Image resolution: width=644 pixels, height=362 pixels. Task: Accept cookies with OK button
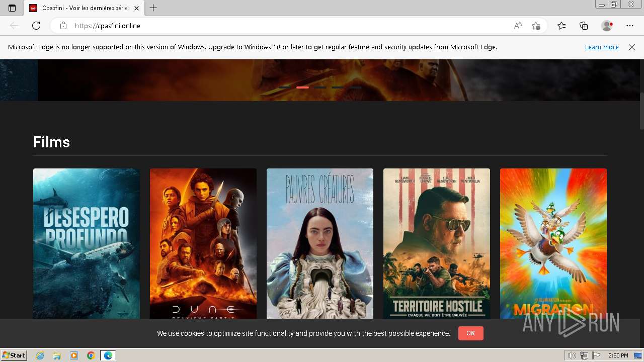[x=470, y=333]
